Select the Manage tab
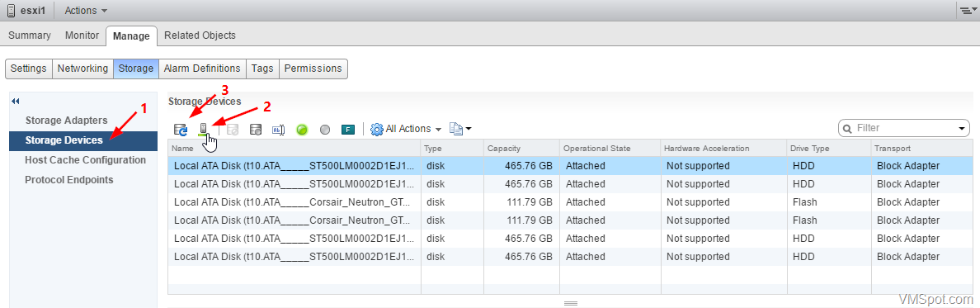980x308 pixels. 131,36
